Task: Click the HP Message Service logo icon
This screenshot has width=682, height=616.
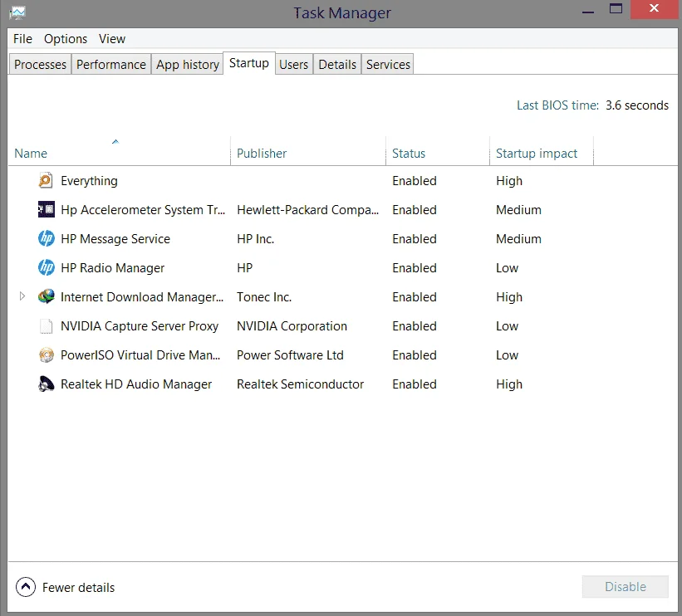Action: coord(47,238)
